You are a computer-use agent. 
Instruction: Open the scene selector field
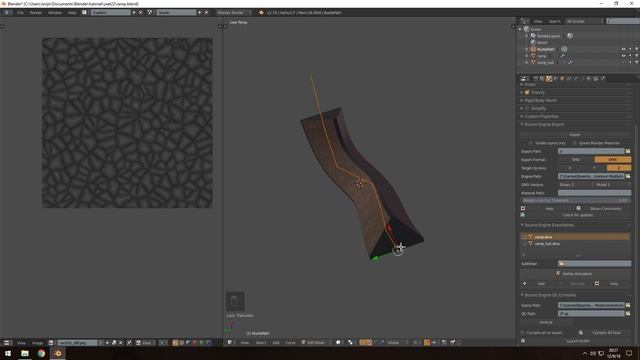pos(176,13)
